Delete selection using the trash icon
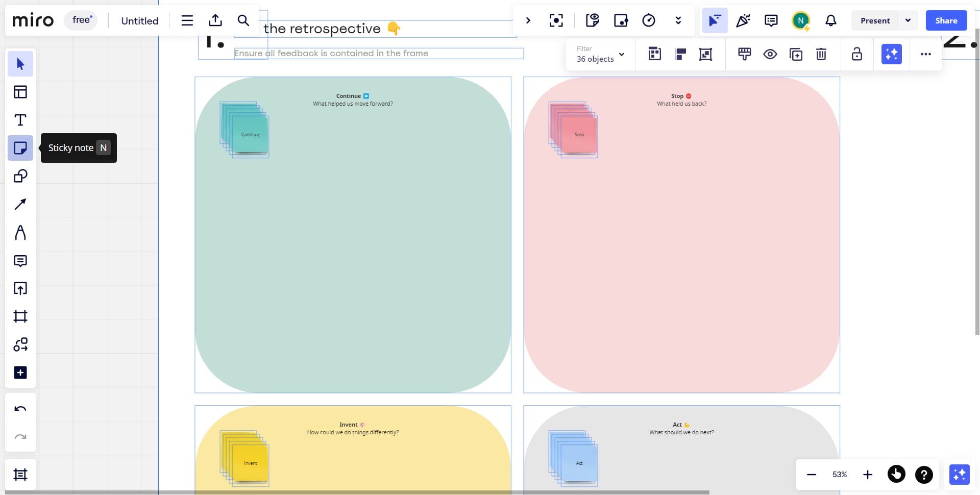This screenshot has height=495, width=980. point(821,54)
